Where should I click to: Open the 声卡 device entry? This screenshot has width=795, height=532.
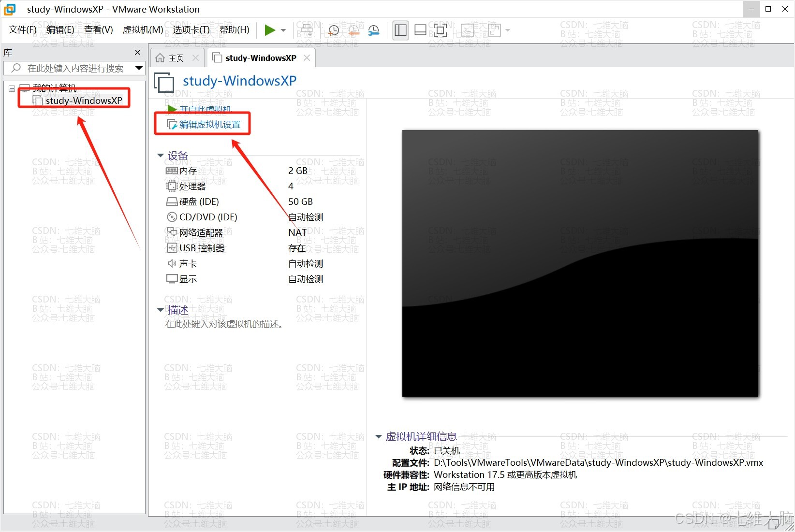click(x=182, y=263)
